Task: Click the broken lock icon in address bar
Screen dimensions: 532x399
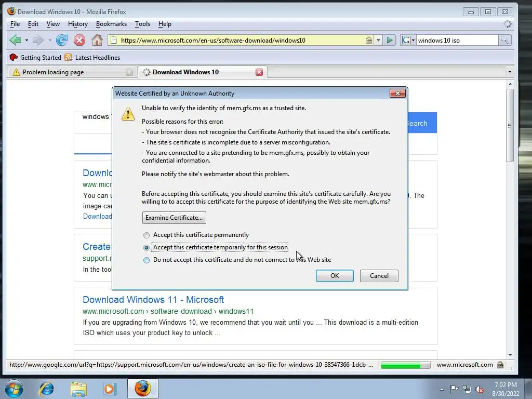Action: click(369, 41)
